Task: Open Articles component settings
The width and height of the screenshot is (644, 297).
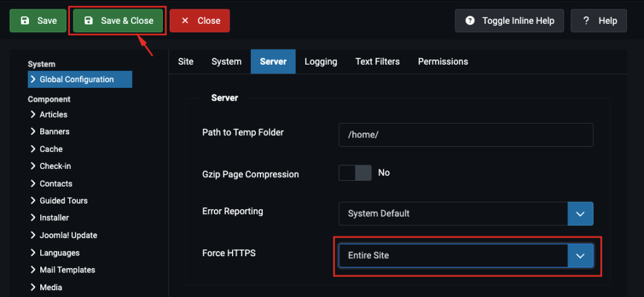Action: tap(53, 114)
